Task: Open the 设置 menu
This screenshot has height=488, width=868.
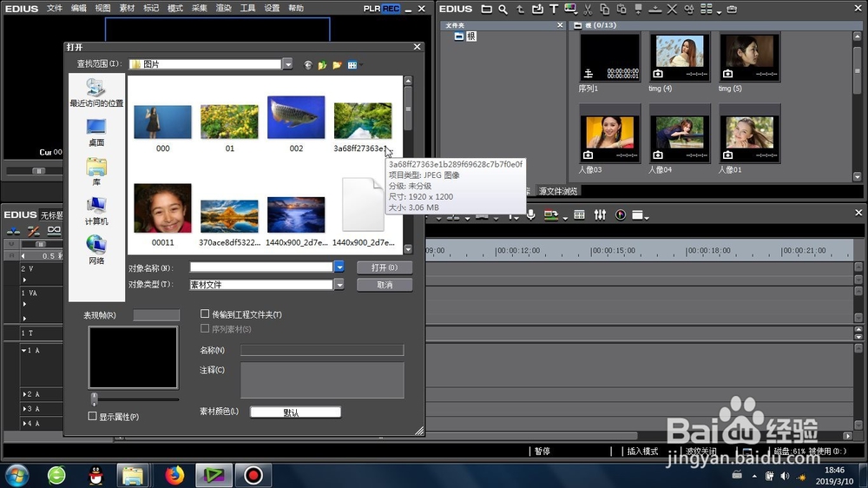Action: (x=272, y=9)
